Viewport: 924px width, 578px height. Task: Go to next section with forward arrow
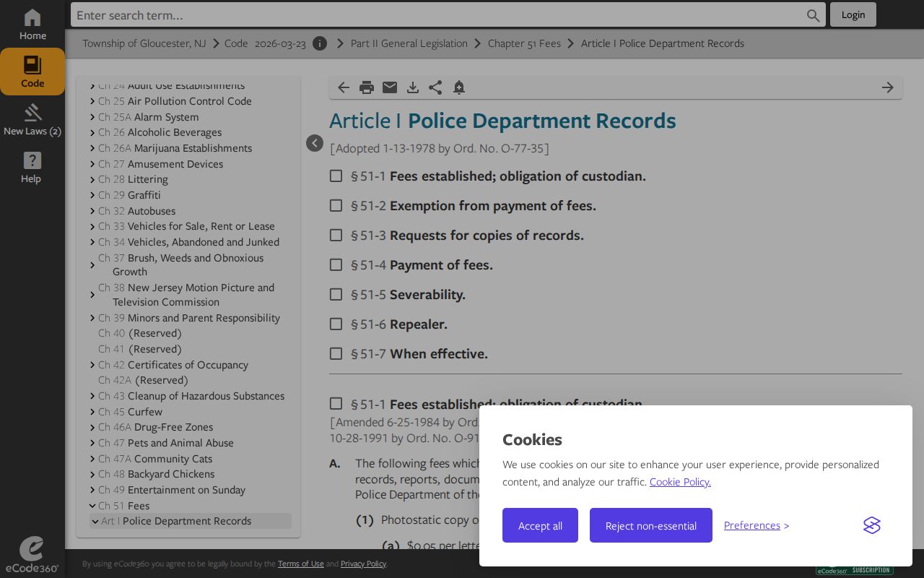pos(888,87)
